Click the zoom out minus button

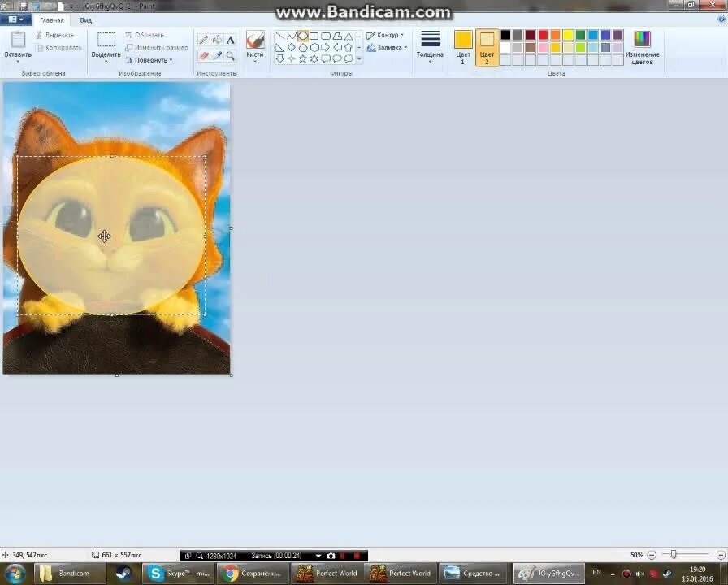click(x=652, y=555)
